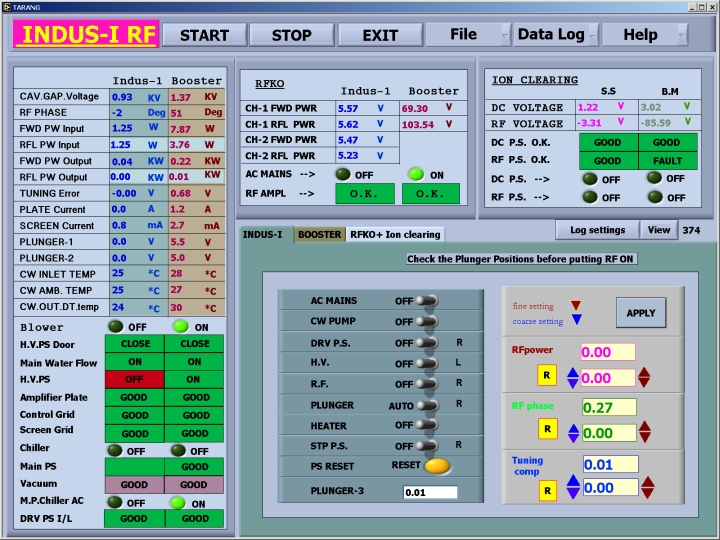Viewport: 720px width, 540px height.
Task: Expand the Data Log dropdown
Action: pos(556,35)
